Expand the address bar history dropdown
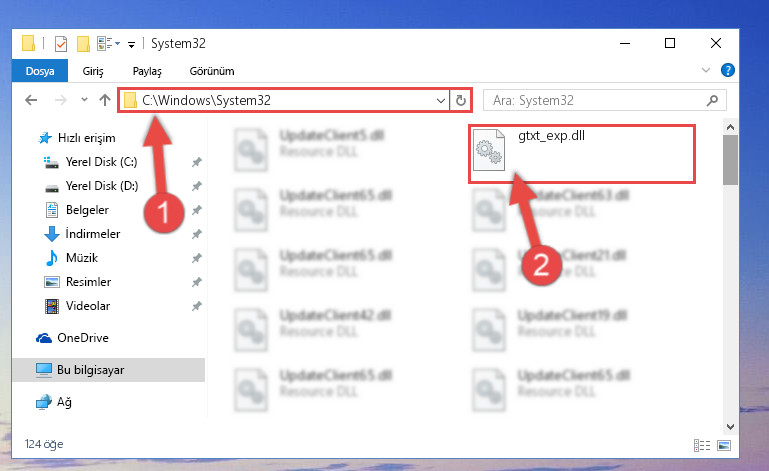The width and height of the screenshot is (769, 471). coord(440,101)
